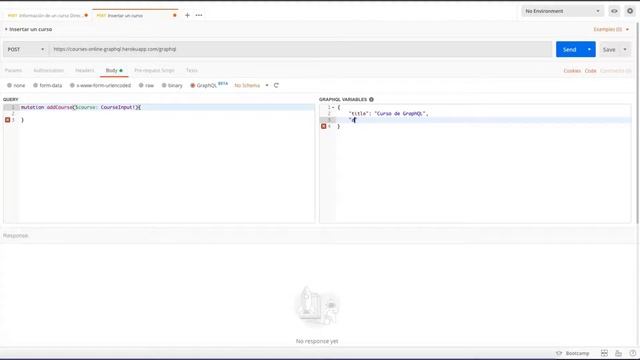Click the GRAPHQL VARIABLES label
Image resolution: width=640 pixels, height=360 pixels.
click(x=343, y=99)
